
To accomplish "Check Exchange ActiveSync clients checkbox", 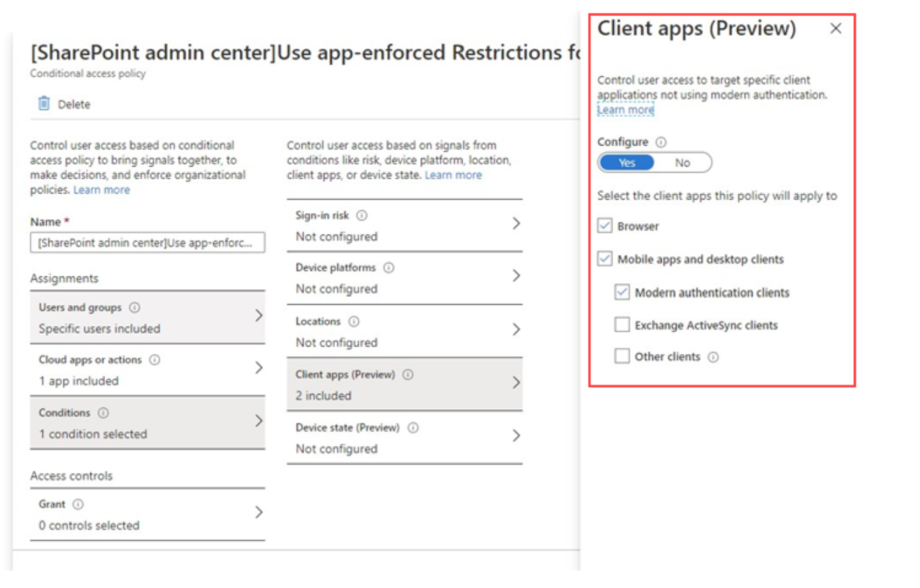I will point(622,325).
